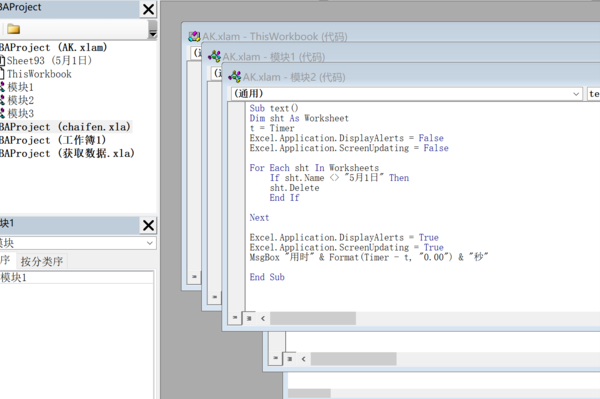Click the 模块2 window module icon

click(234, 77)
